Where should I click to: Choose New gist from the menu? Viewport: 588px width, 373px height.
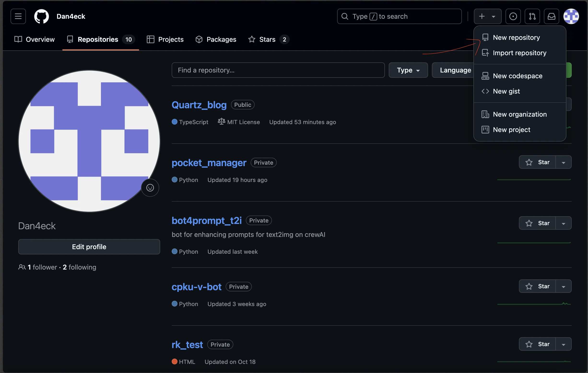(506, 91)
